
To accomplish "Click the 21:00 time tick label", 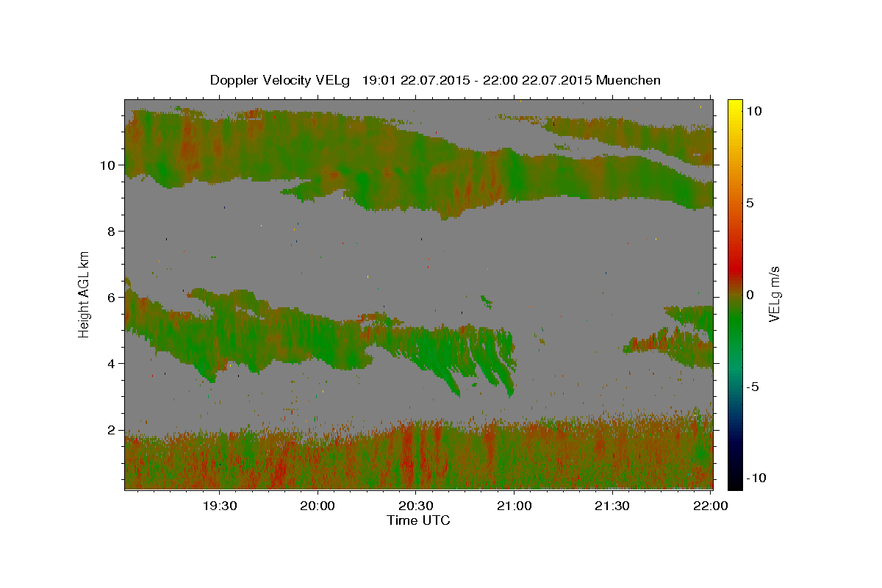I will (x=514, y=506).
